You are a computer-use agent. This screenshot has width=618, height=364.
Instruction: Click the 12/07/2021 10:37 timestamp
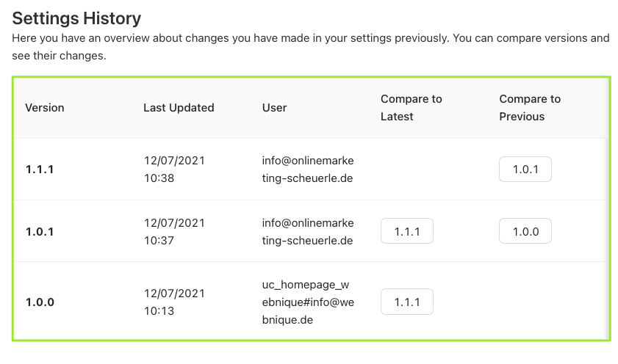174,231
